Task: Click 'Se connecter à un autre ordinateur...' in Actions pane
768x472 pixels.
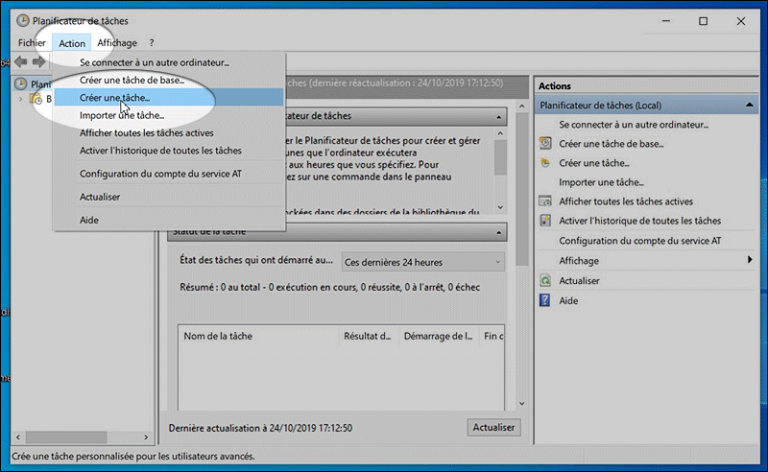Action: 633,125
